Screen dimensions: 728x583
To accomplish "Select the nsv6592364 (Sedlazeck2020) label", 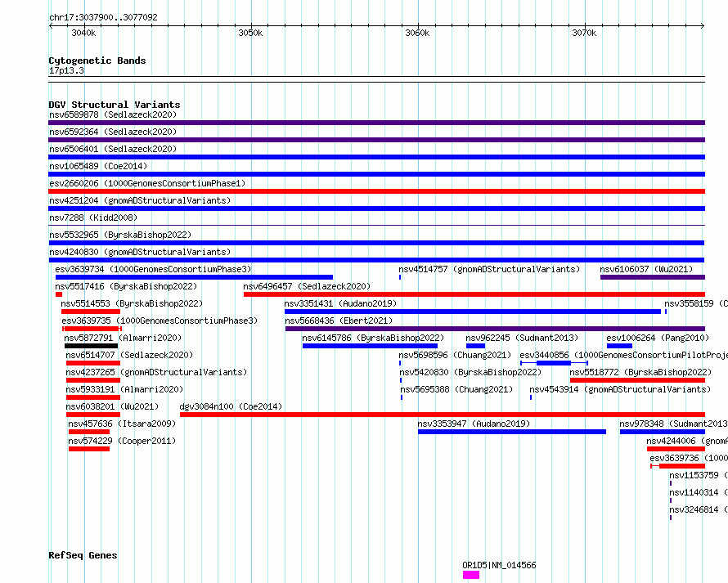I will pos(113,132).
